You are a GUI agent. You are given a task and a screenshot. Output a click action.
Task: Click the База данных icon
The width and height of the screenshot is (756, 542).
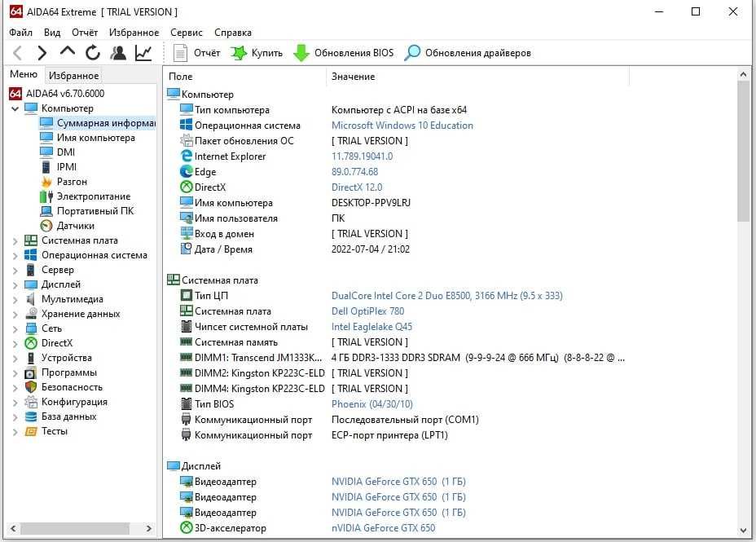31,416
